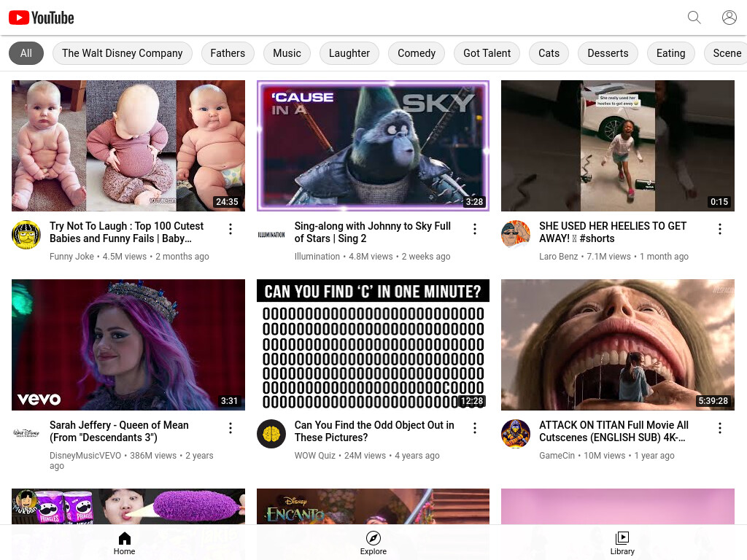Open the Library tab
Screen dimensions: 747x560
(622, 542)
